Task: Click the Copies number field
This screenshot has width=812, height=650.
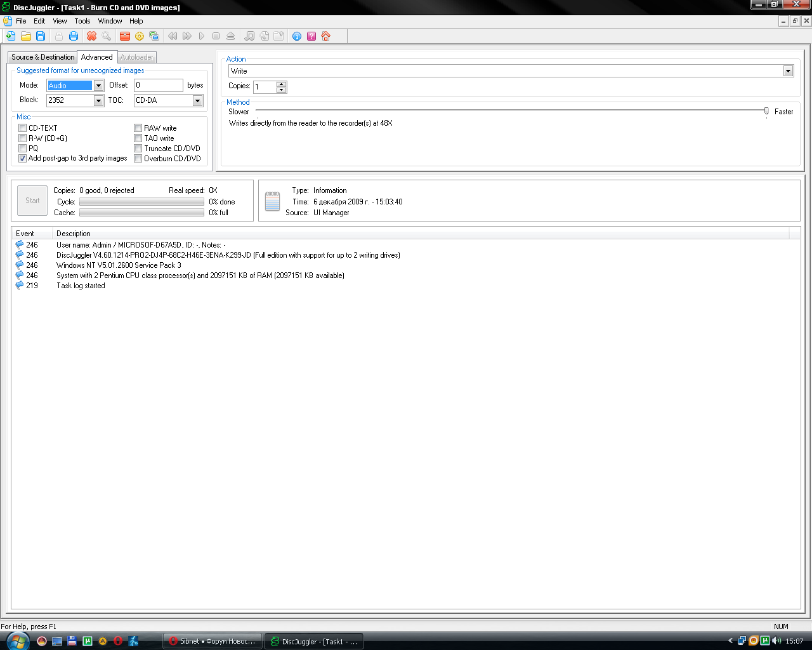Action: 265,87
